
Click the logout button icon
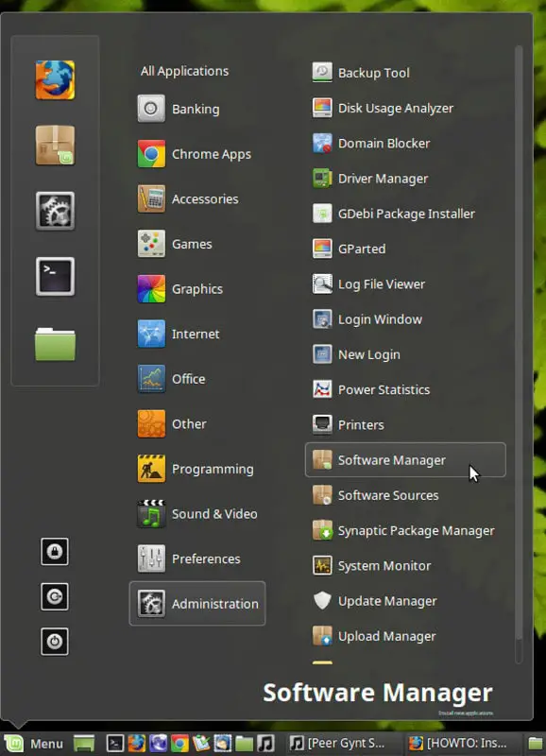tap(55, 596)
